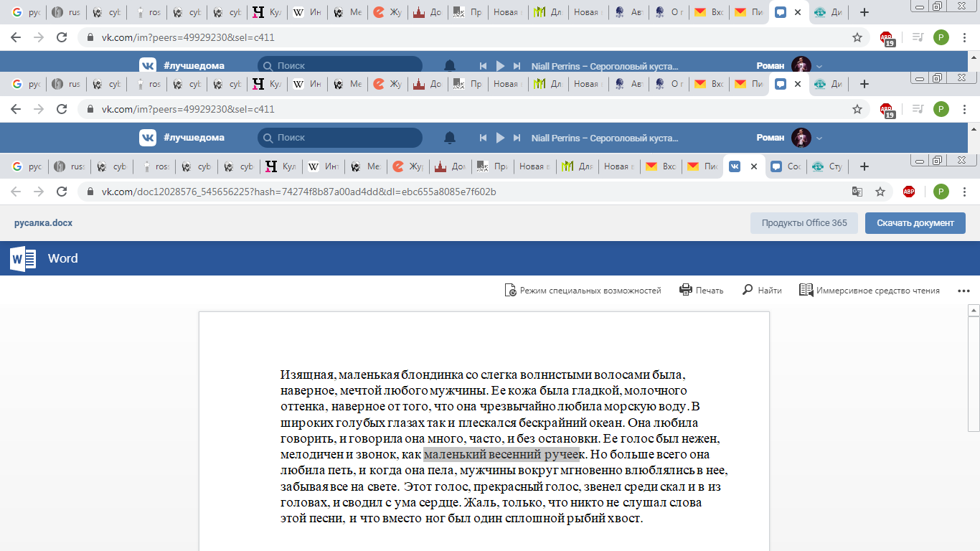Click the Word logo icon
Screen dimensions: 980x551
[x=23, y=258]
